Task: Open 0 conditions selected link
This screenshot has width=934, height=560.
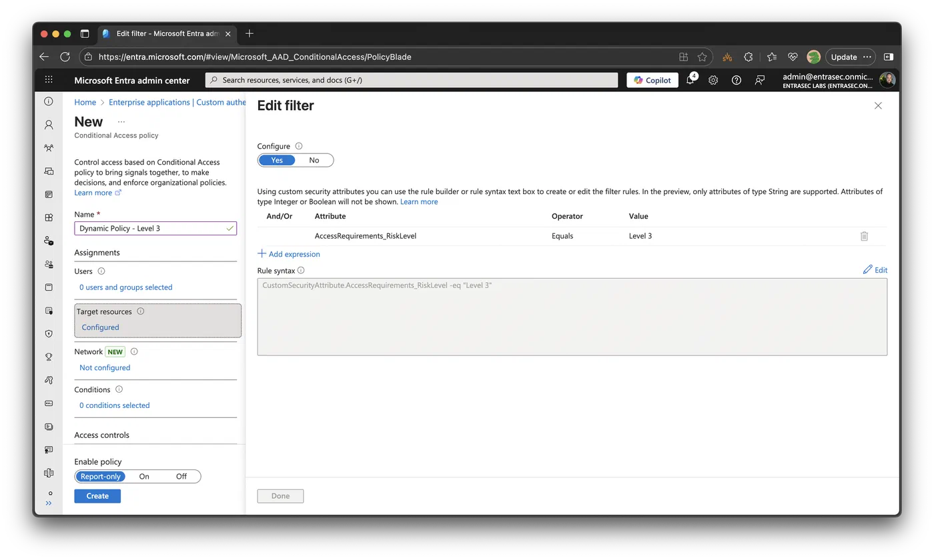Action: coord(115,405)
